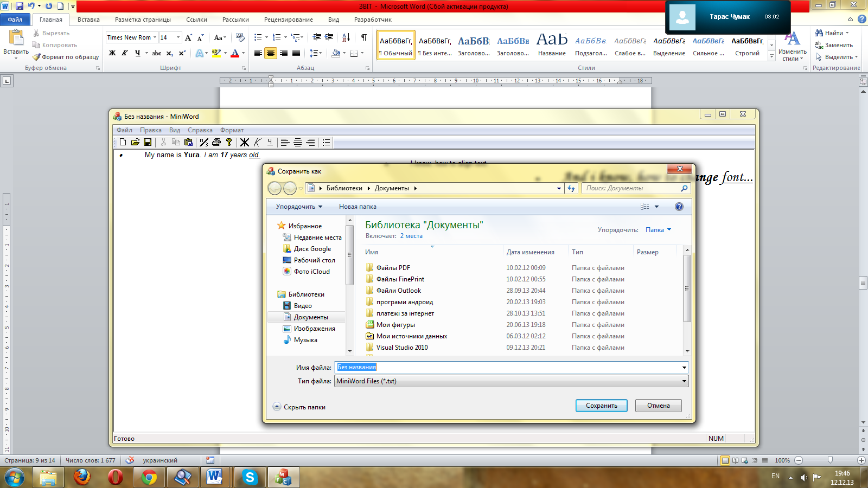Click Новая папка button
The width and height of the screenshot is (868, 488).
(358, 207)
